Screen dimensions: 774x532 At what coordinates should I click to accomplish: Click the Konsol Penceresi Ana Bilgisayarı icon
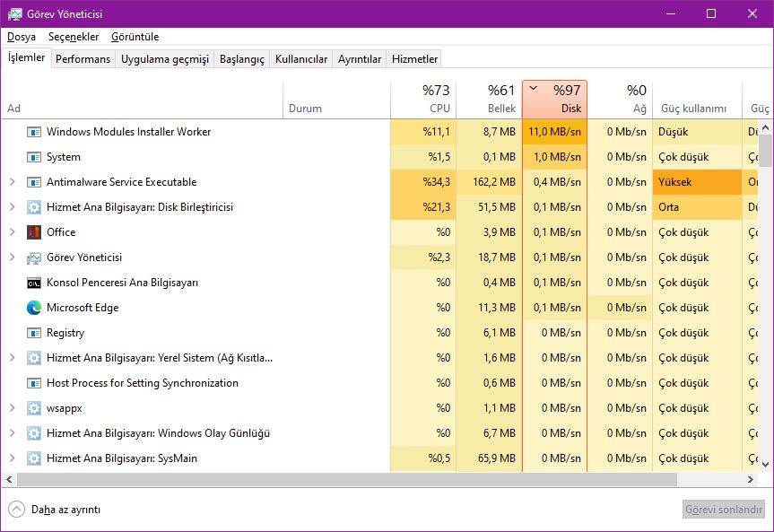(x=33, y=283)
